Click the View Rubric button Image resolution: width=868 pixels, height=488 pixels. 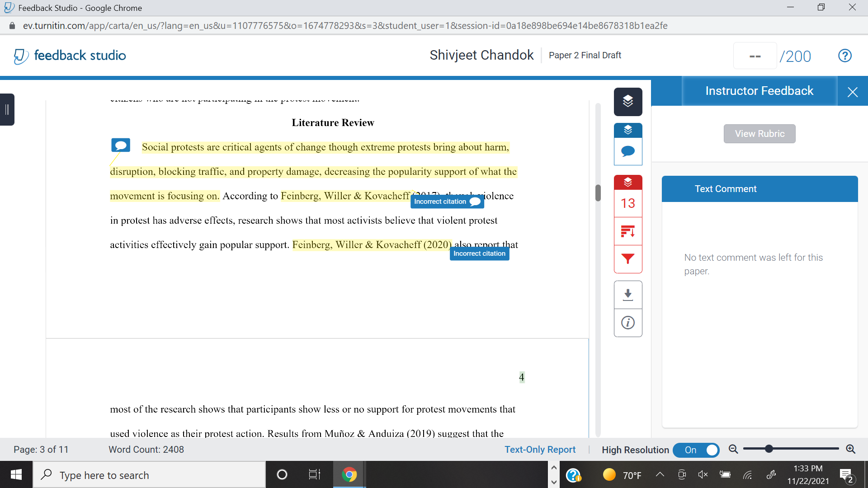pos(759,134)
